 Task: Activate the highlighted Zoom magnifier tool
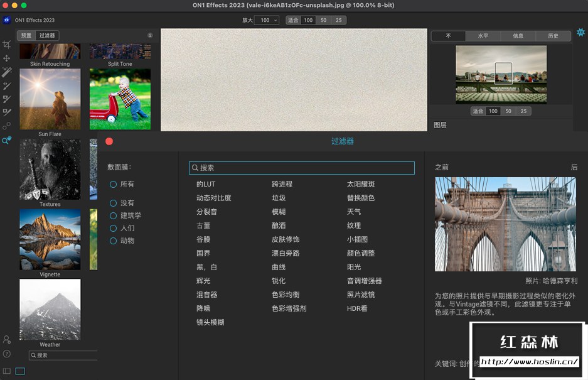[x=8, y=141]
